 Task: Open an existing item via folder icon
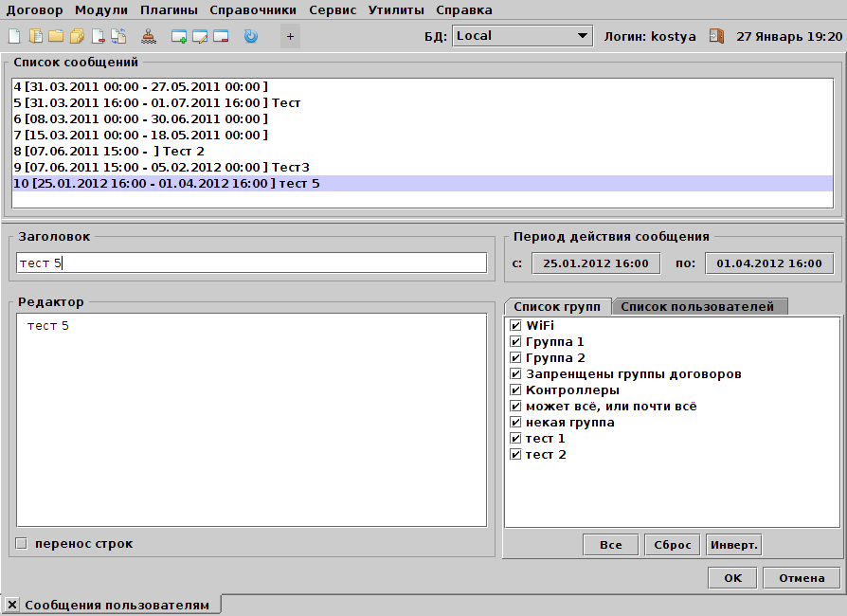57,36
